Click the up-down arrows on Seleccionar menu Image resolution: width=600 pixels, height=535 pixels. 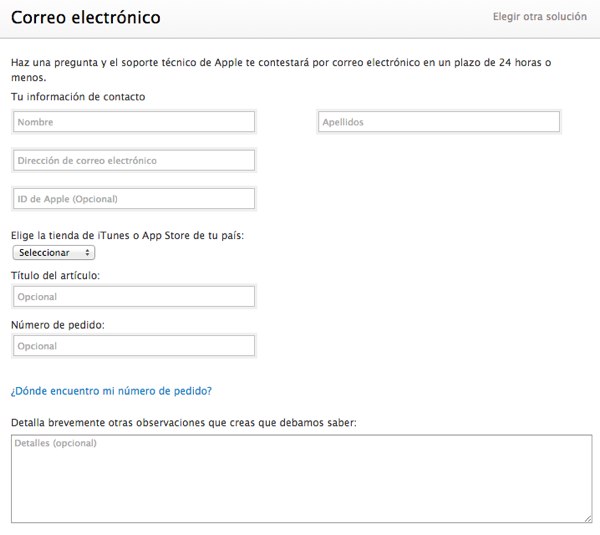coord(89,253)
